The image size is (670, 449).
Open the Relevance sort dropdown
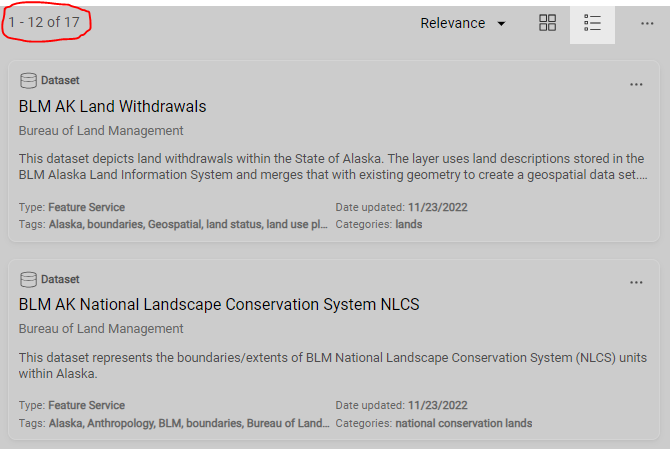pyautogui.click(x=463, y=23)
